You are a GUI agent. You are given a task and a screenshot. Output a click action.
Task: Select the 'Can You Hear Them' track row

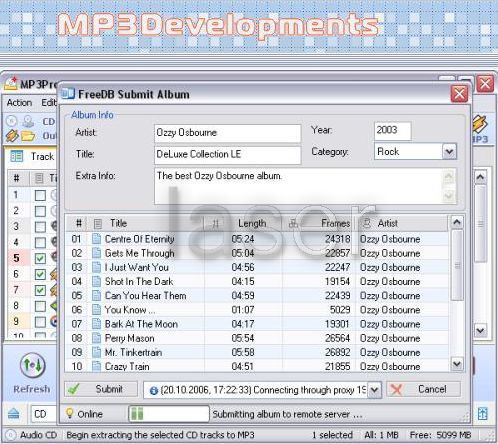[257, 296]
